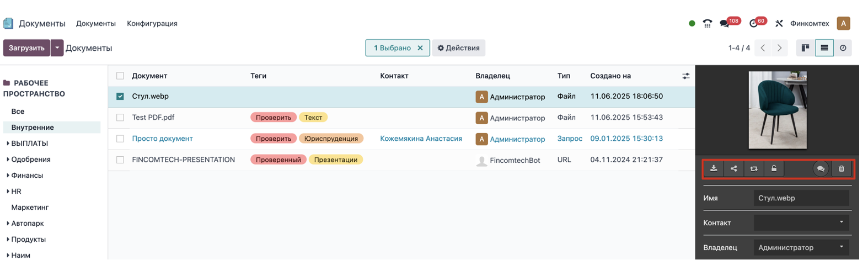Tick the checkbox for Test PDF.pdf
Viewport: 868px width, 265px height.
[x=120, y=118]
